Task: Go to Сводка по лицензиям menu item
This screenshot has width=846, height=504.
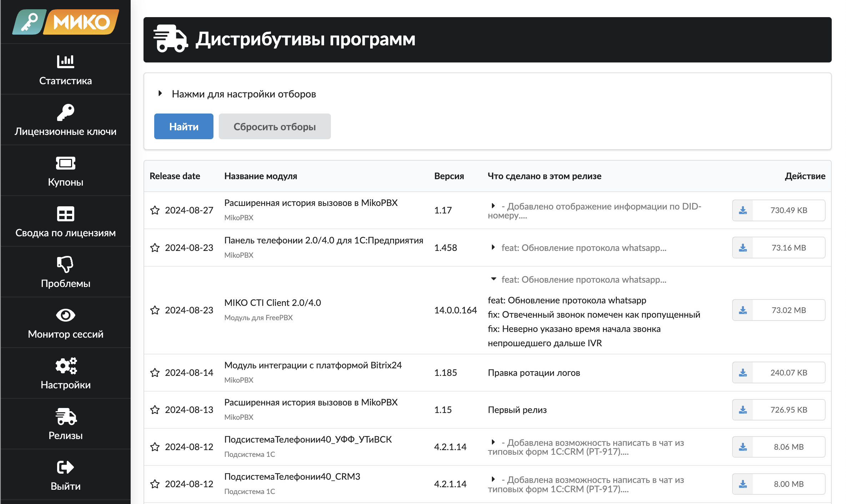Action: (66, 221)
